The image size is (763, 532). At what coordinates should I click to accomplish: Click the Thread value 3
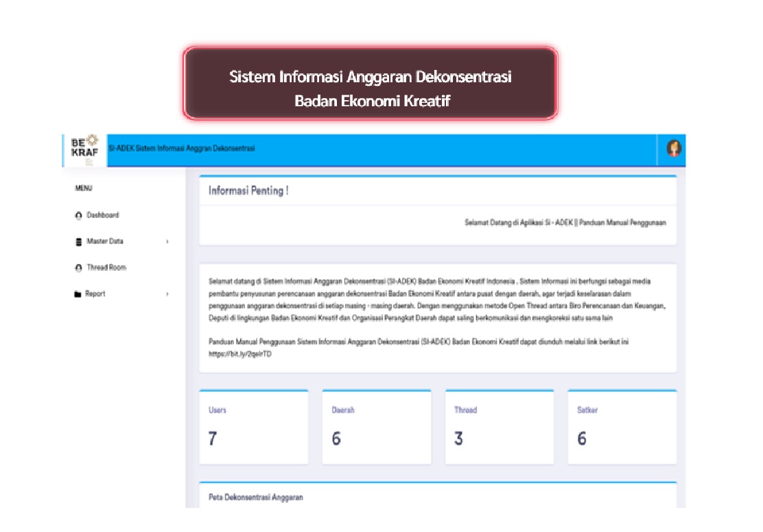click(458, 439)
